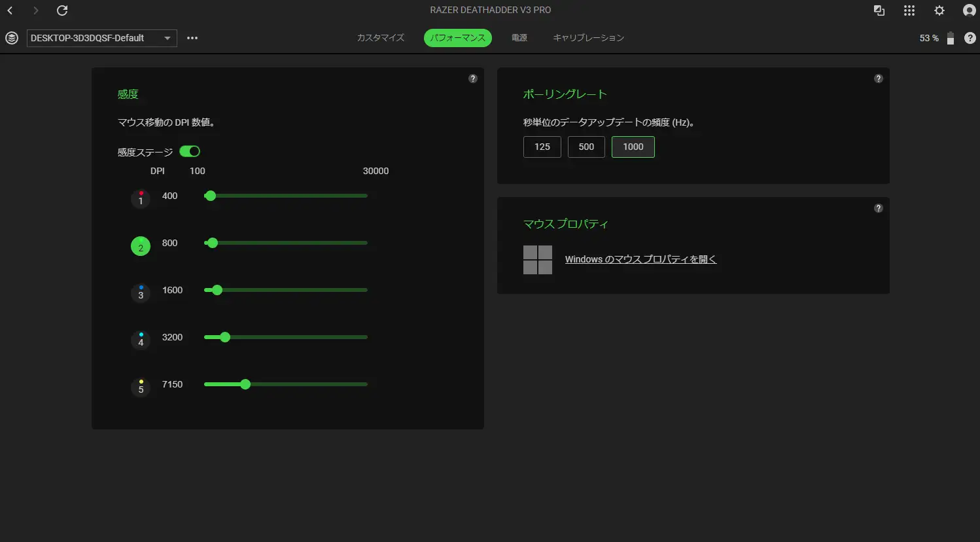
Task: Click the RAZER DEATHADDER V3 PRO title
Action: pos(491,10)
